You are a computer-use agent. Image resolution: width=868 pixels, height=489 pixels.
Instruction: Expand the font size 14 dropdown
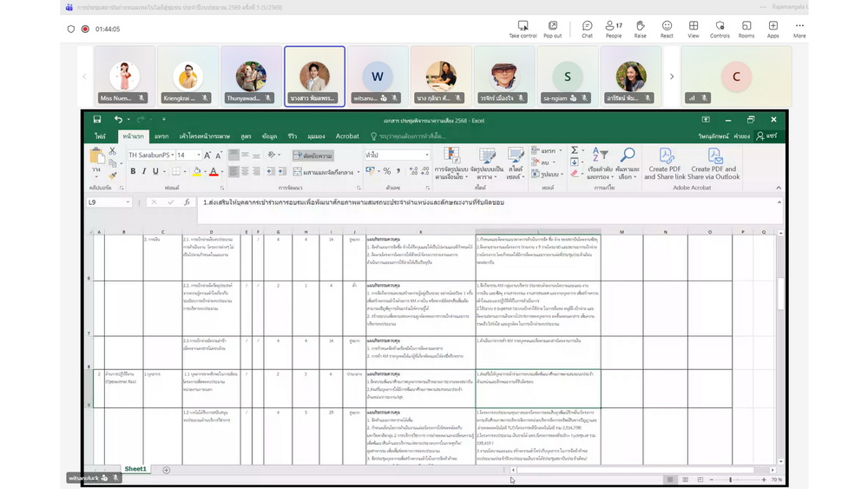click(197, 155)
